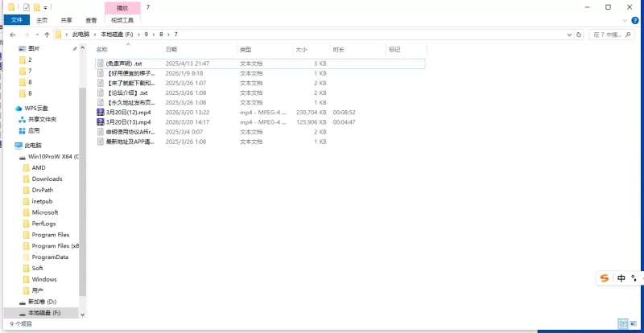644x333 pixels.
Task: Click 本地磁盘 (F:) in the address breadcrumb
Action: coord(116,35)
